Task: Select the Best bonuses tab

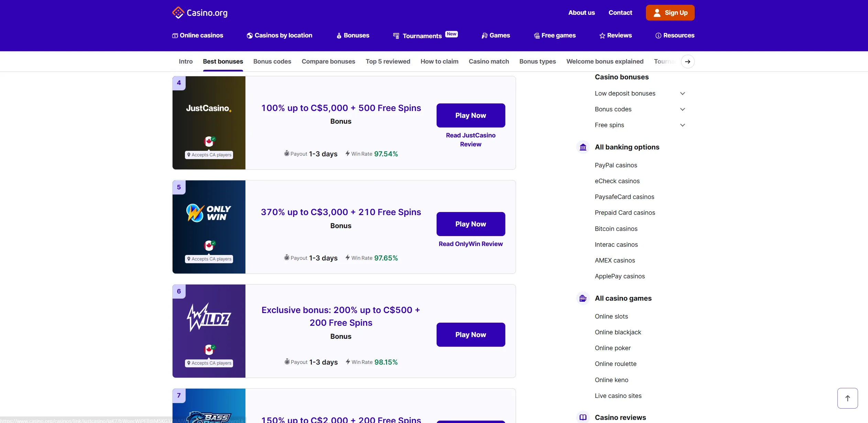Action: (x=223, y=62)
